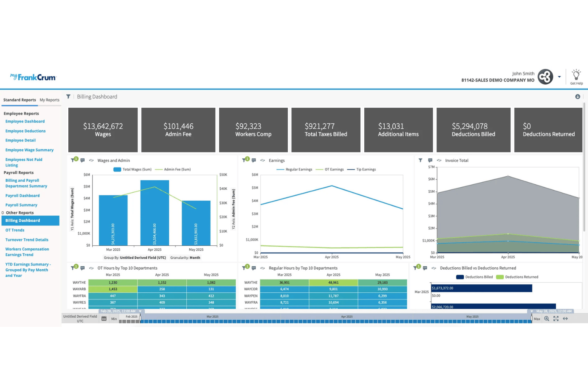Image resolution: width=588 pixels, height=392 pixels.
Task: Open the Payroll Dashboard report
Action: pos(23,196)
